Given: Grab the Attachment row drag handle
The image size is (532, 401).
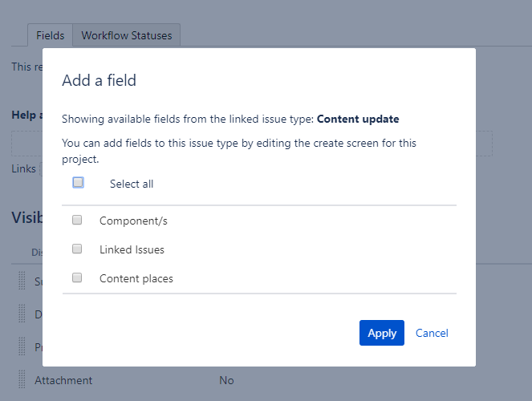Looking at the screenshot, I should point(22,379).
